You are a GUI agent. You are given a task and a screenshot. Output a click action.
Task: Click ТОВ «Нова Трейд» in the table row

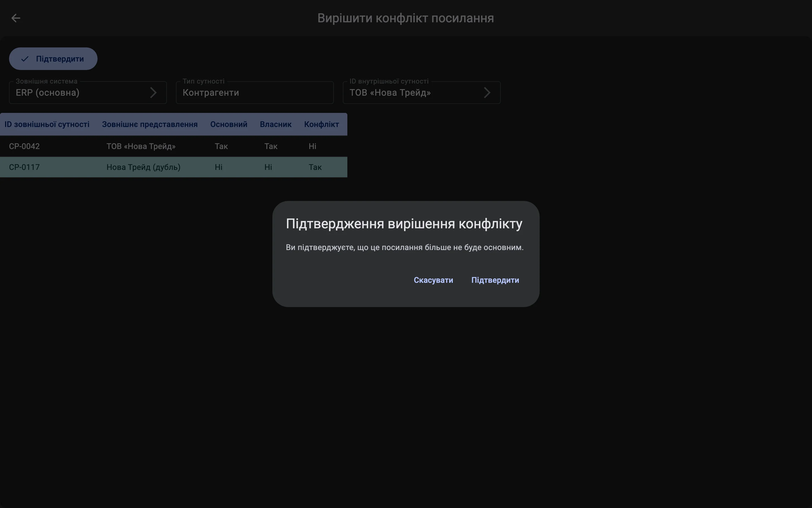pos(141,146)
